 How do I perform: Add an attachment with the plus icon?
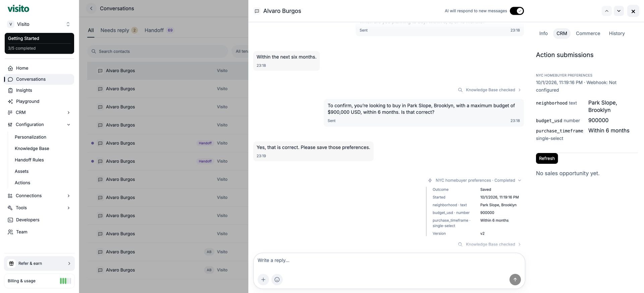263,280
